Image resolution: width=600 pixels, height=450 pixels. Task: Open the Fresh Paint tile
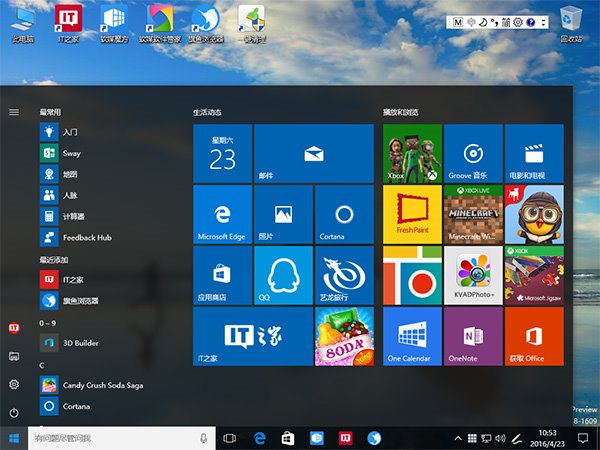point(412,215)
